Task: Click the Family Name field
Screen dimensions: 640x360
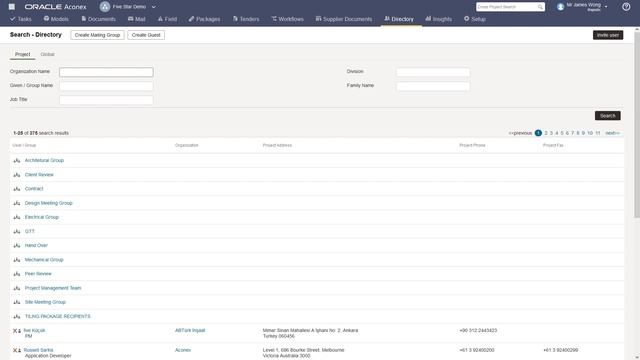Action: [433, 86]
